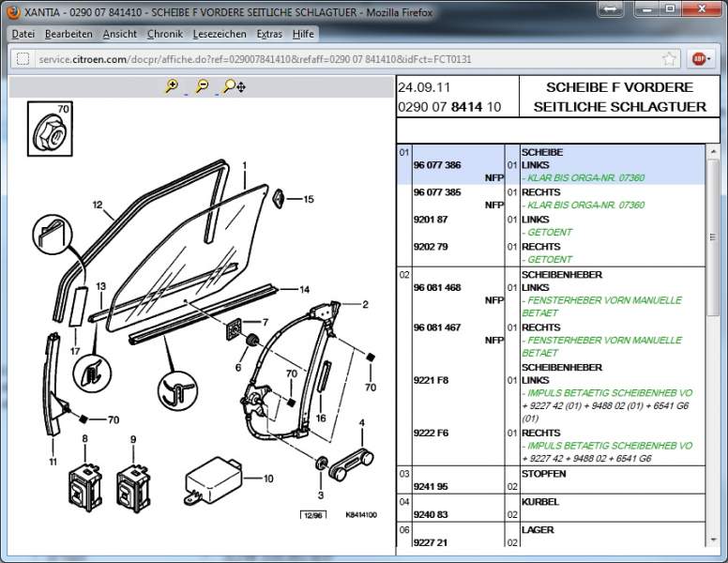Click callout number 13 in diagram
The width and height of the screenshot is (728, 563).
pos(100,286)
